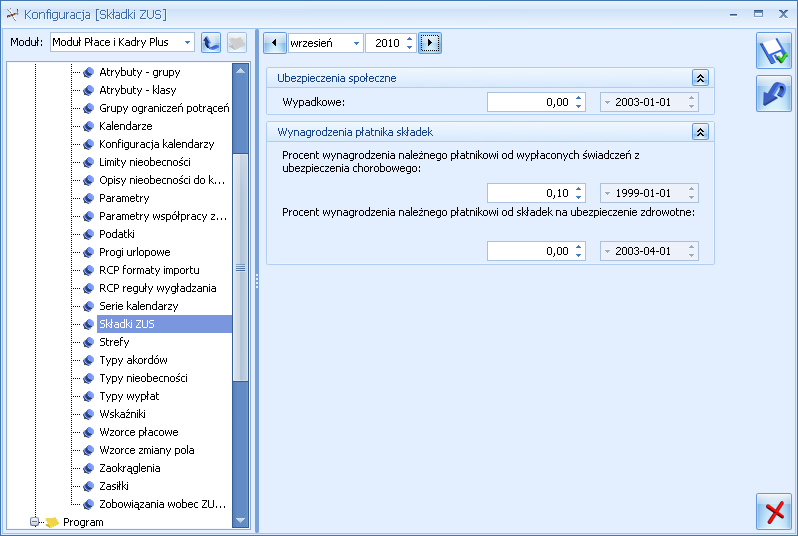Open Opisy nieobecności do k... item
This screenshot has height=536, width=798.
pyautogui.click(x=162, y=180)
